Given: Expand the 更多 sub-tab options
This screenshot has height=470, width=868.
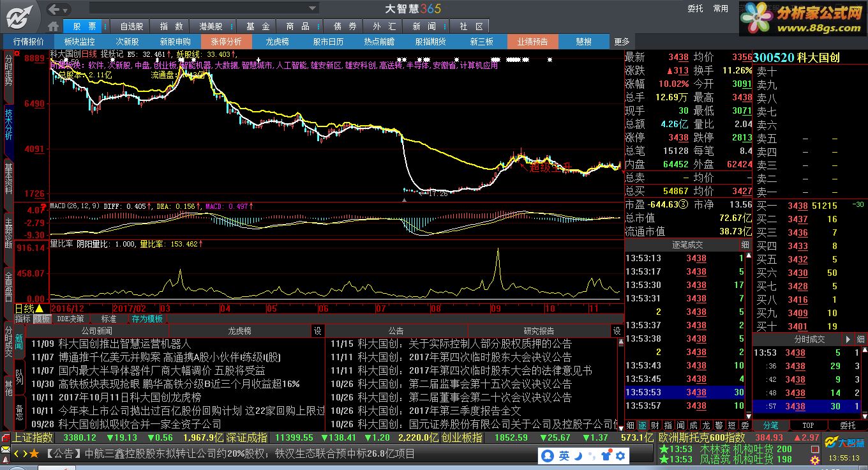Looking at the screenshot, I should tap(622, 42).
